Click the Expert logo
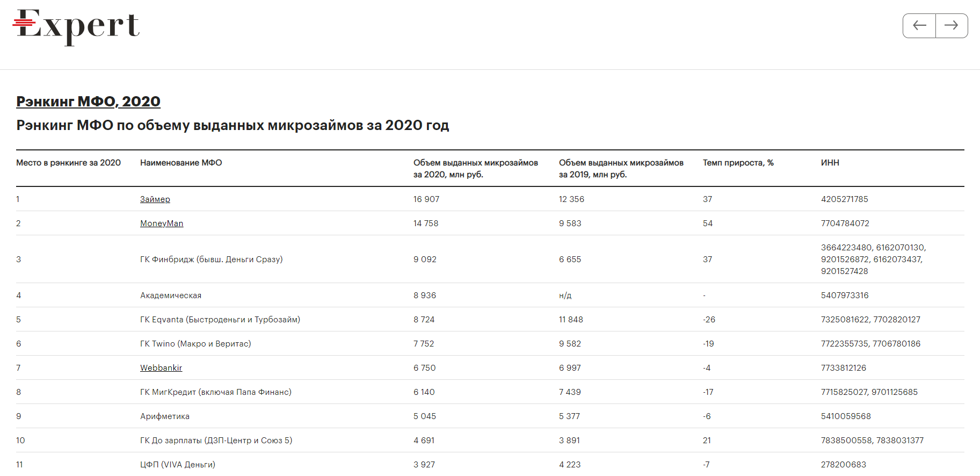This screenshot has width=980, height=476. [76, 26]
